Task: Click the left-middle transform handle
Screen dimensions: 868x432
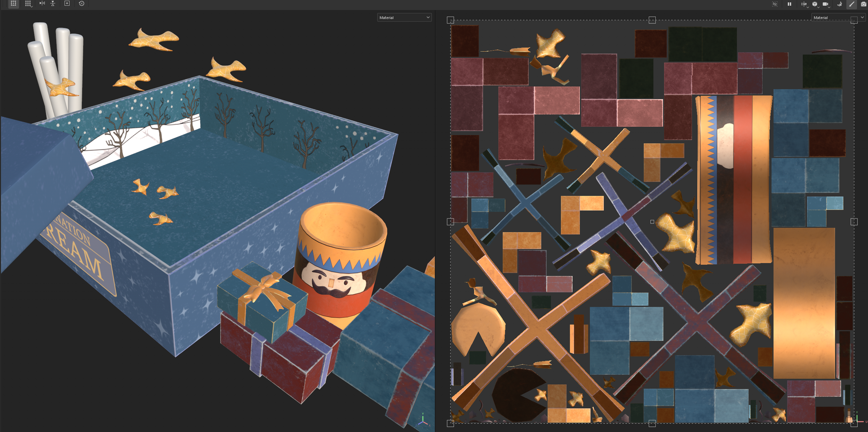Action: point(450,222)
